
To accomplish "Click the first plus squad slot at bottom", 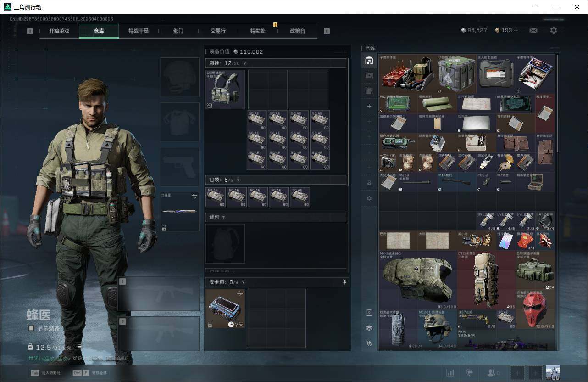I will [517, 373].
